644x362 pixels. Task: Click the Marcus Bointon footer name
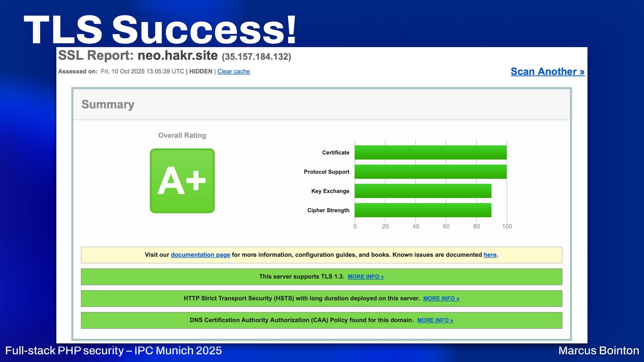(x=599, y=350)
